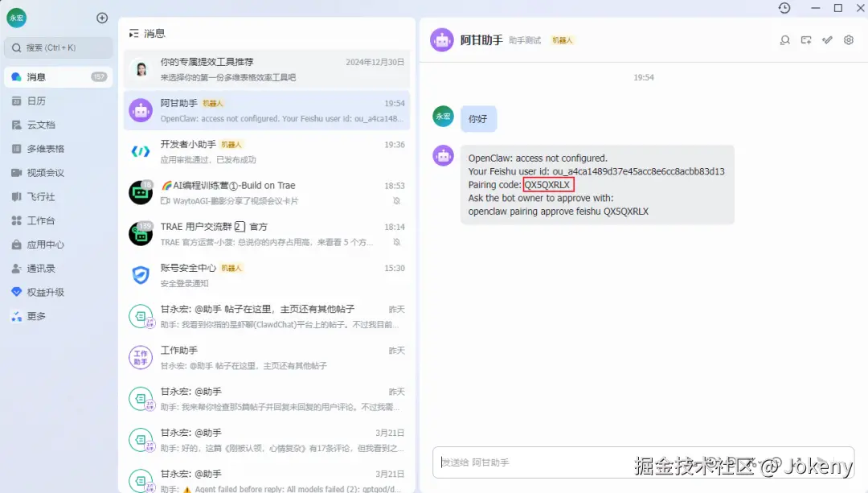Image resolution: width=868 pixels, height=493 pixels.
Task: Open 更多 in the sidebar
Action: pos(58,316)
